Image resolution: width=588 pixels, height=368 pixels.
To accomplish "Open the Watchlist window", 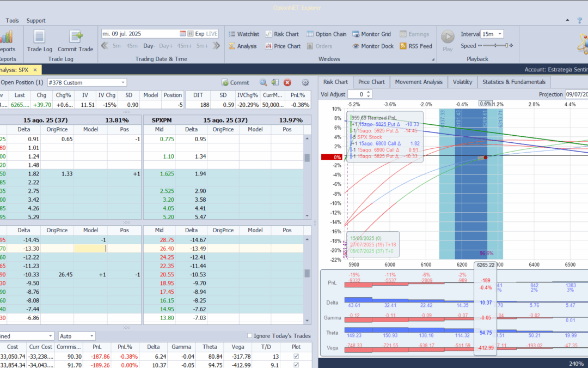I will click(244, 34).
